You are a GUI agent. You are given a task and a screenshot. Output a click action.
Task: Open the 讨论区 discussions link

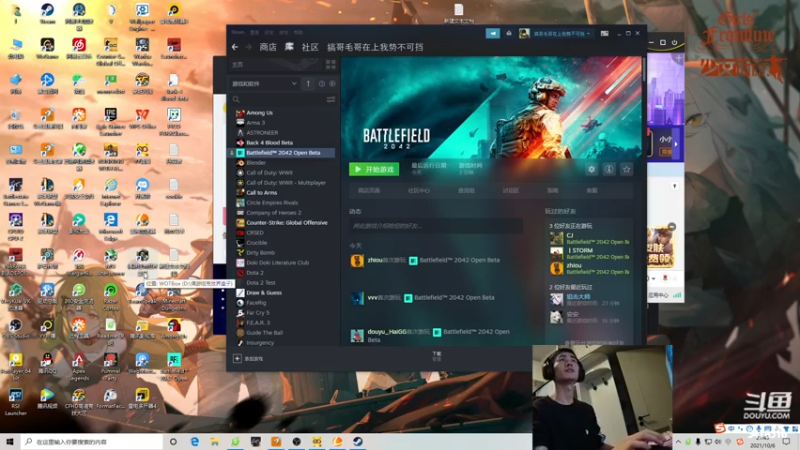click(510, 190)
